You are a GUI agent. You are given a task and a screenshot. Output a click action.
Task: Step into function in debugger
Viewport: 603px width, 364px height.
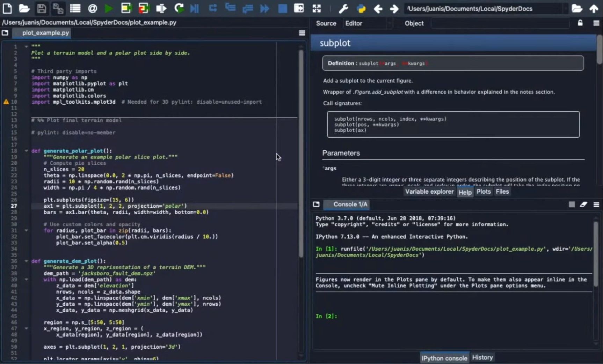(x=230, y=8)
